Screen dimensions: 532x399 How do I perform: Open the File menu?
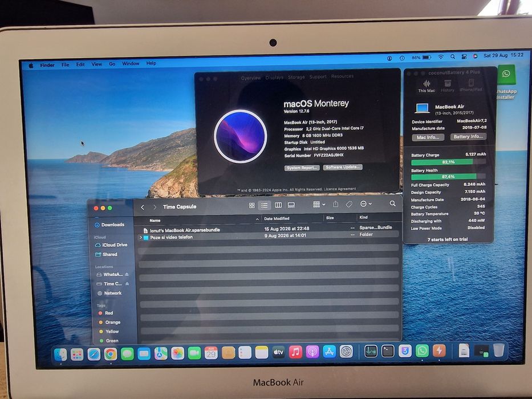[x=66, y=65]
